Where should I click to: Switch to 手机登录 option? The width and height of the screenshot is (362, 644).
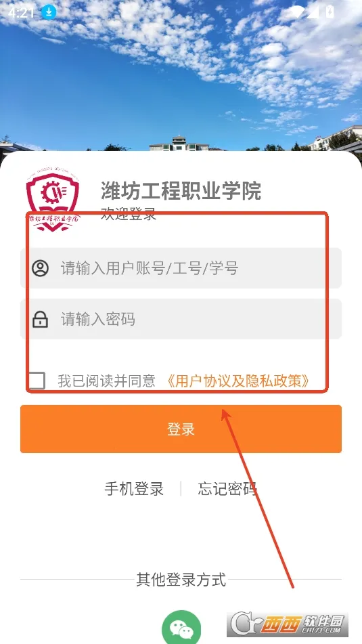134,489
